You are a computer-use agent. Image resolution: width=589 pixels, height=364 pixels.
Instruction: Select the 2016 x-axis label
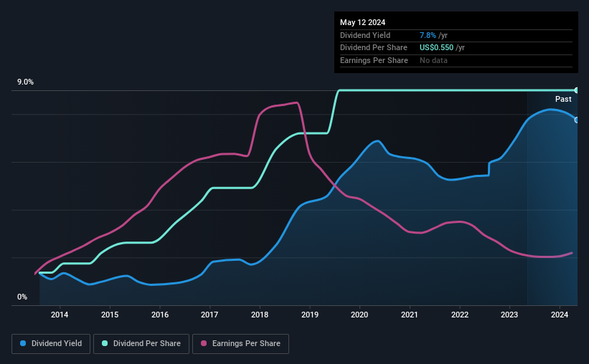point(160,315)
